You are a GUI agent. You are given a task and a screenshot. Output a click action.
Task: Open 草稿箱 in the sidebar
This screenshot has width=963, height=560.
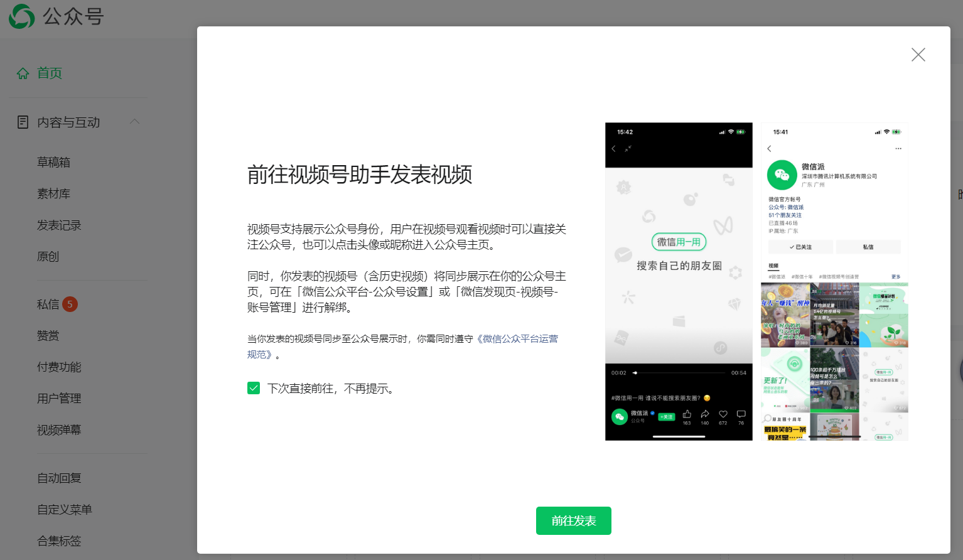tap(53, 162)
